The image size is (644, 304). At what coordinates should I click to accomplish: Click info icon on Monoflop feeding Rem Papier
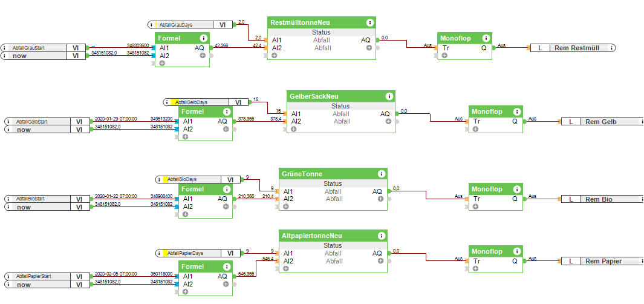tap(516, 251)
